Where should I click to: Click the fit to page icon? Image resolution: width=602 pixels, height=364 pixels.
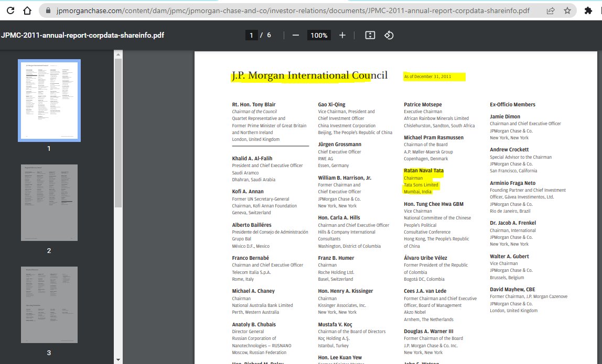pos(370,35)
